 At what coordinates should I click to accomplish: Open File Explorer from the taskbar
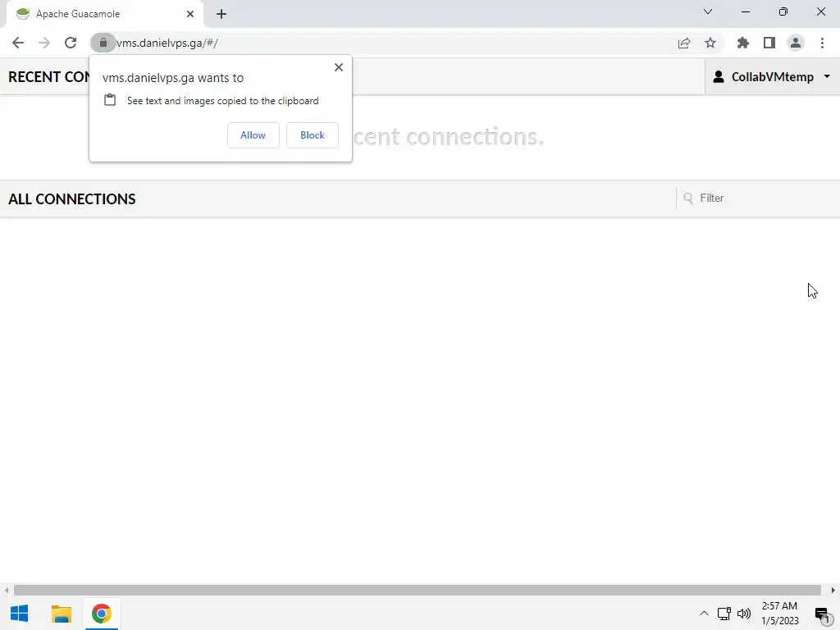61,614
